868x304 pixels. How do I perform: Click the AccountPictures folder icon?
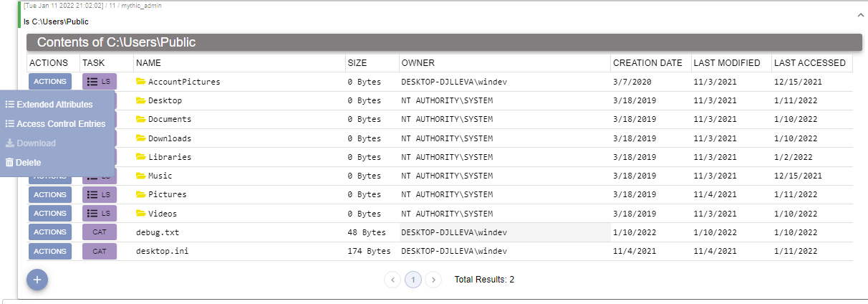(x=141, y=82)
